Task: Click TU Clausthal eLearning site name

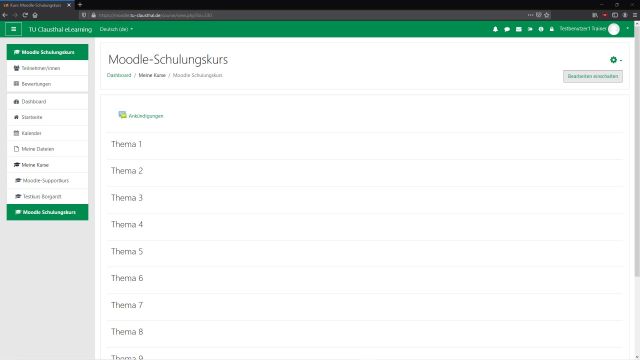Action: click(x=60, y=29)
